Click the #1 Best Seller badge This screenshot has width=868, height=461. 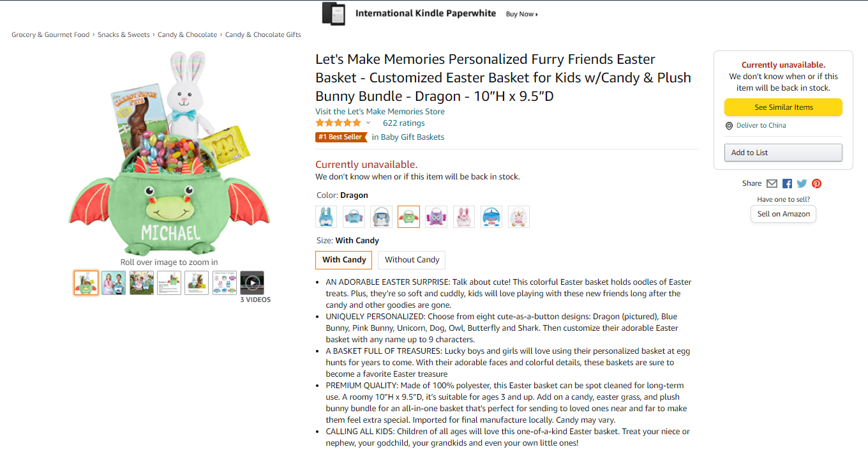click(x=341, y=137)
